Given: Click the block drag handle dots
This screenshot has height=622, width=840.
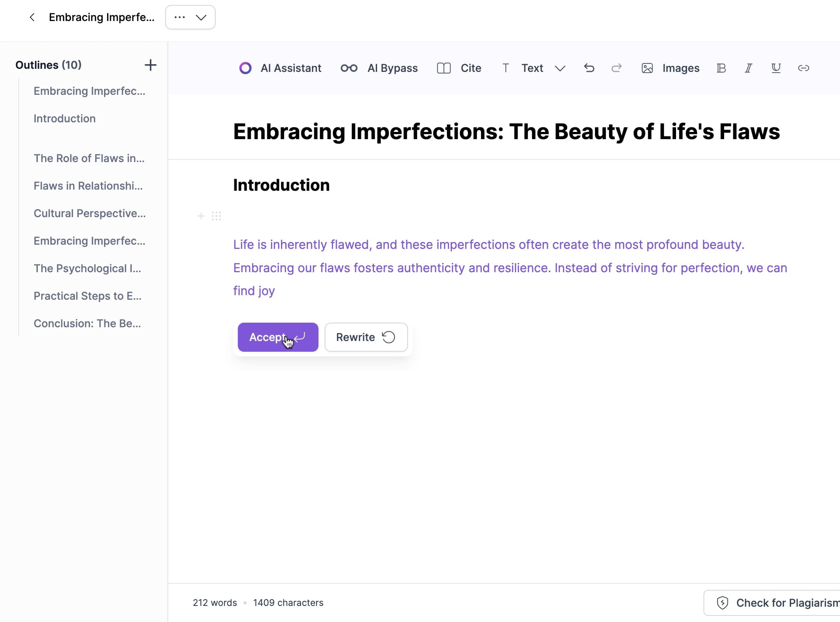Looking at the screenshot, I should coord(216,216).
